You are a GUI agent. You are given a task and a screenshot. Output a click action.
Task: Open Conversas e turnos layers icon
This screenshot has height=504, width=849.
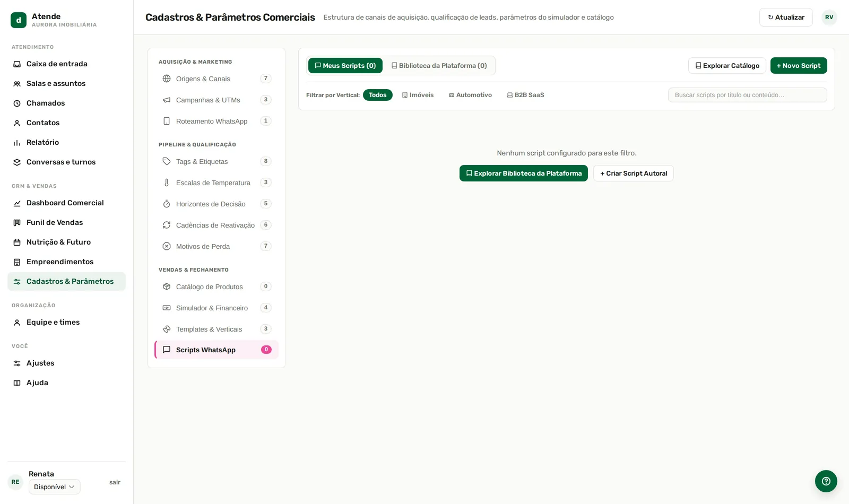point(17,162)
